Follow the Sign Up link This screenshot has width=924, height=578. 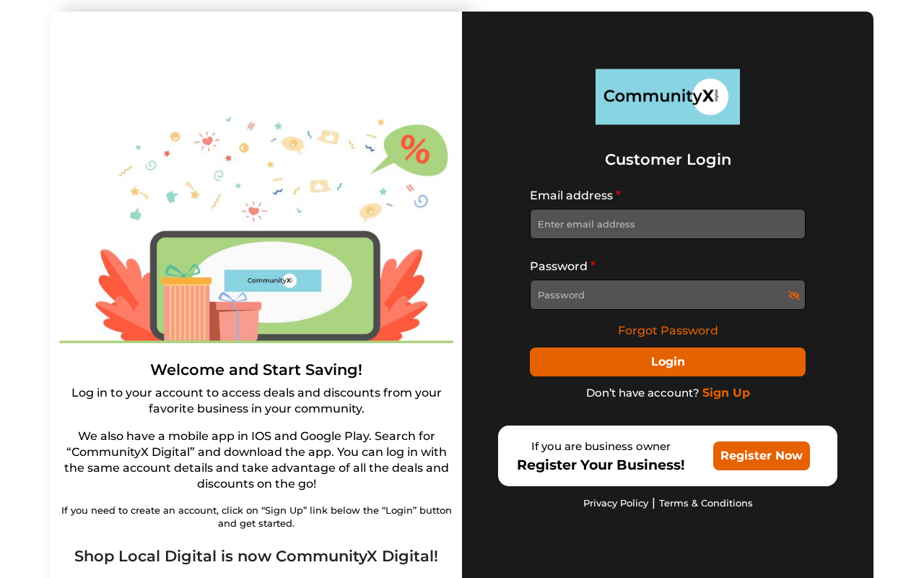(x=726, y=393)
